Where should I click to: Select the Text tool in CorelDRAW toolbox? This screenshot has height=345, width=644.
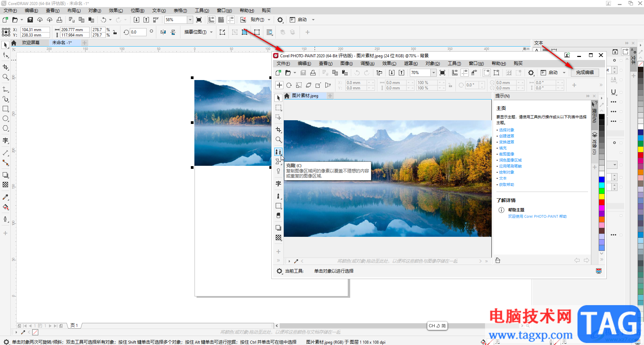coord(5,141)
